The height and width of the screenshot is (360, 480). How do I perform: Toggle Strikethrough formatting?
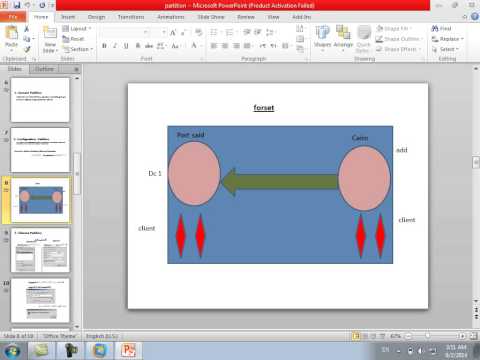(149, 46)
